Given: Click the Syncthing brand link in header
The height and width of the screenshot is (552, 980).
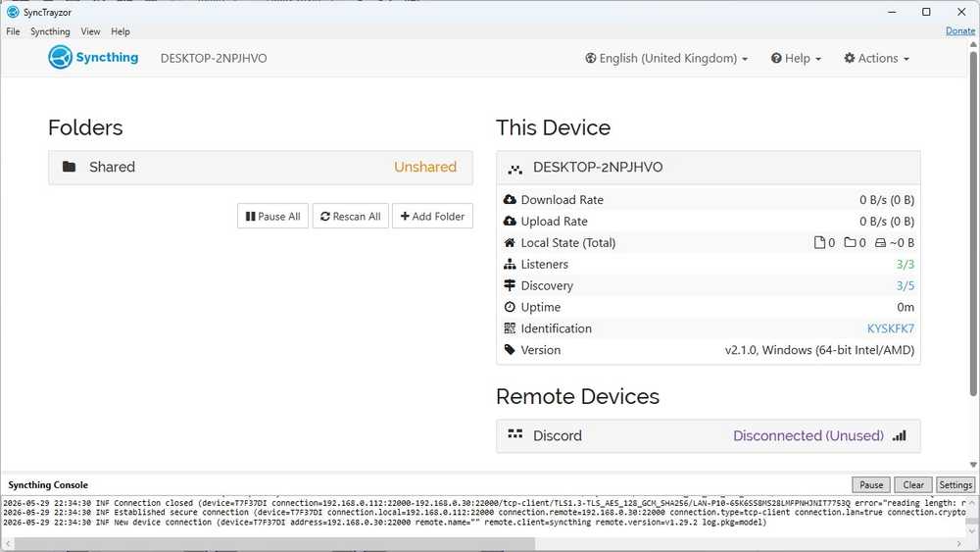Looking at the screenshot, I should [x=93, y=58].
